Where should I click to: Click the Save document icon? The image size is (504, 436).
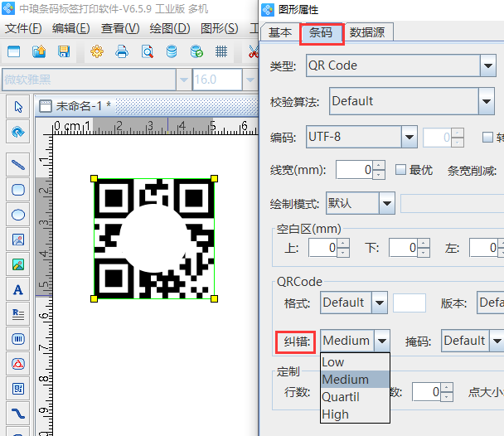pyautogui.click(x=63, y=51)
